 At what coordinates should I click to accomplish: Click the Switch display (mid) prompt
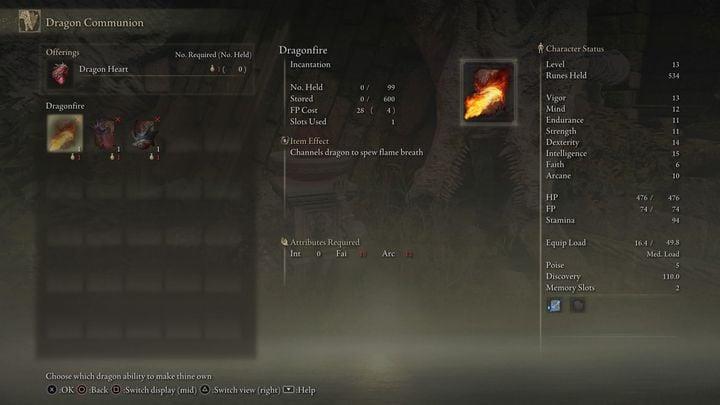click(154, 390)
